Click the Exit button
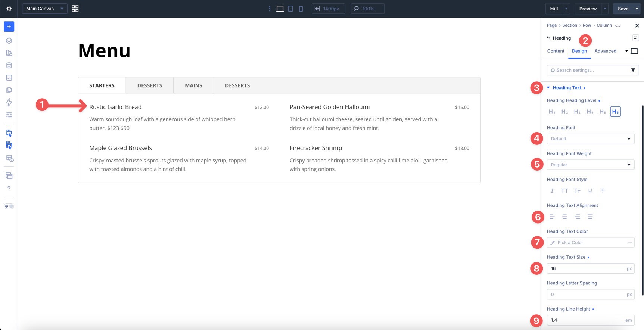The image size is (644, 330). tap(554, 9)
